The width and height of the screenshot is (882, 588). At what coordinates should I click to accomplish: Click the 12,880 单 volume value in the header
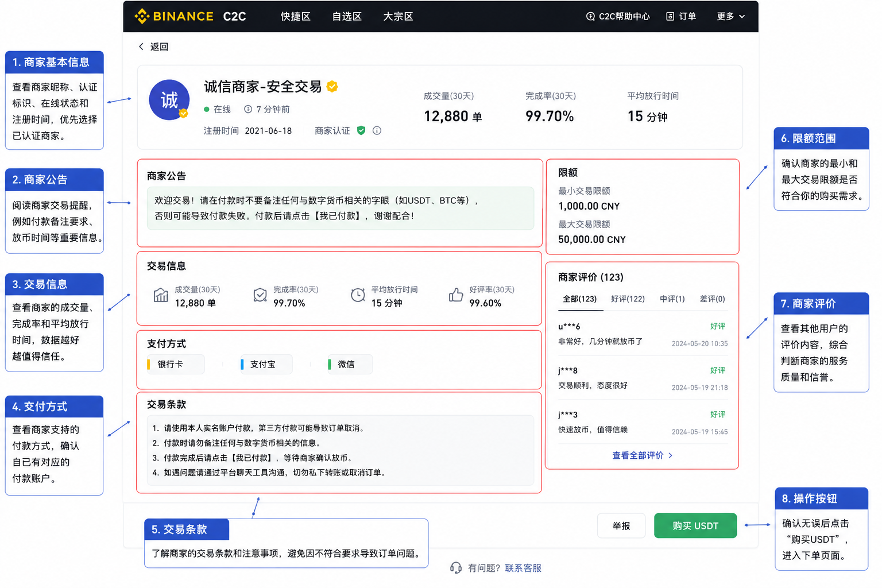[x=453, y=117]
